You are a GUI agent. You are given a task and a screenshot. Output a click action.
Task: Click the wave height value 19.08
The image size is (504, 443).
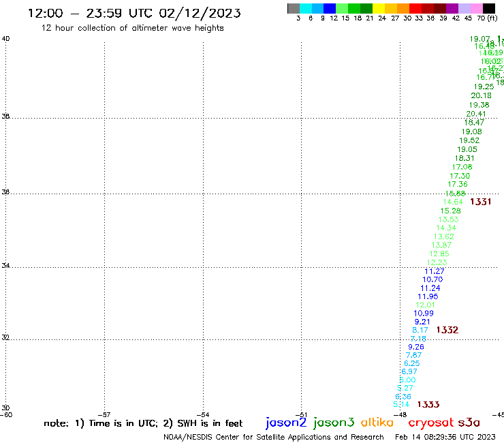[472, 132]
